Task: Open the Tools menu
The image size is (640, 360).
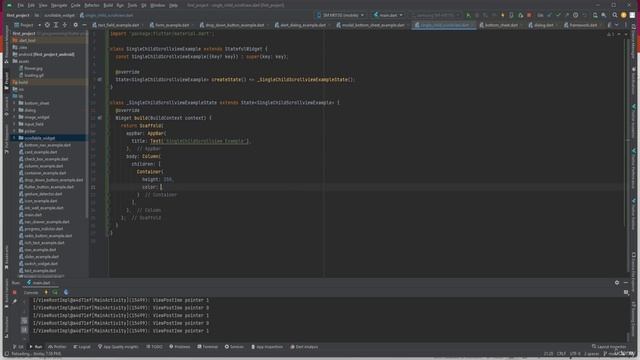Action: (x=132, y=5)
